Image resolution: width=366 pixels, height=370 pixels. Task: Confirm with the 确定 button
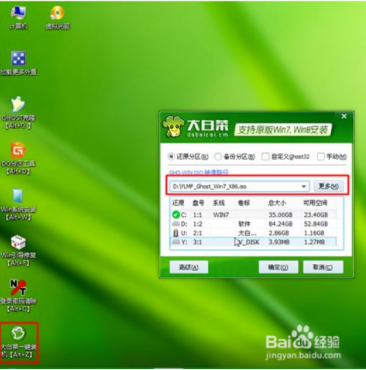(278, 267)
